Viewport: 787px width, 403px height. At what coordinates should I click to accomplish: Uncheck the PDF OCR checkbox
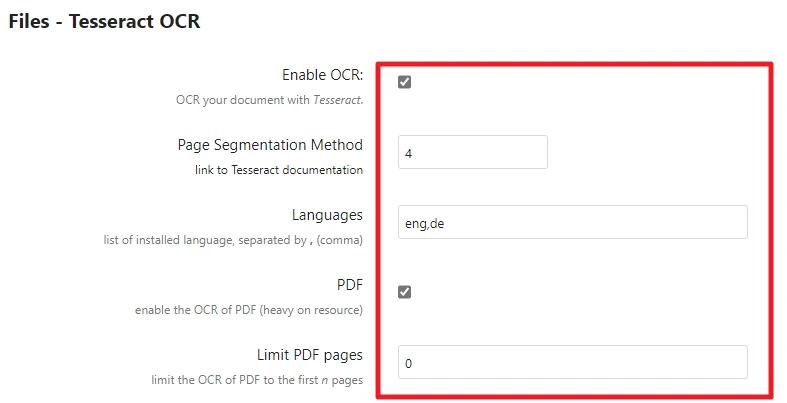click(404, 292)
